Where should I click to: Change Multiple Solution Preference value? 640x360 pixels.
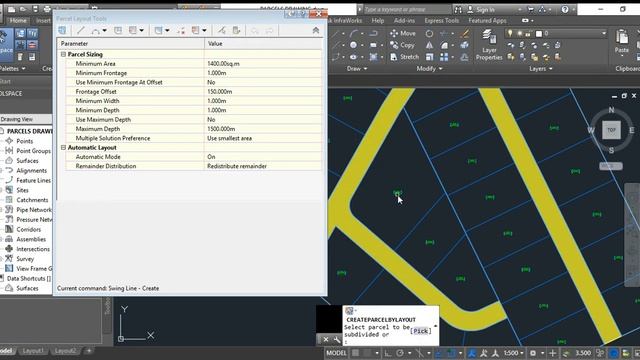[x=263, y=138]
